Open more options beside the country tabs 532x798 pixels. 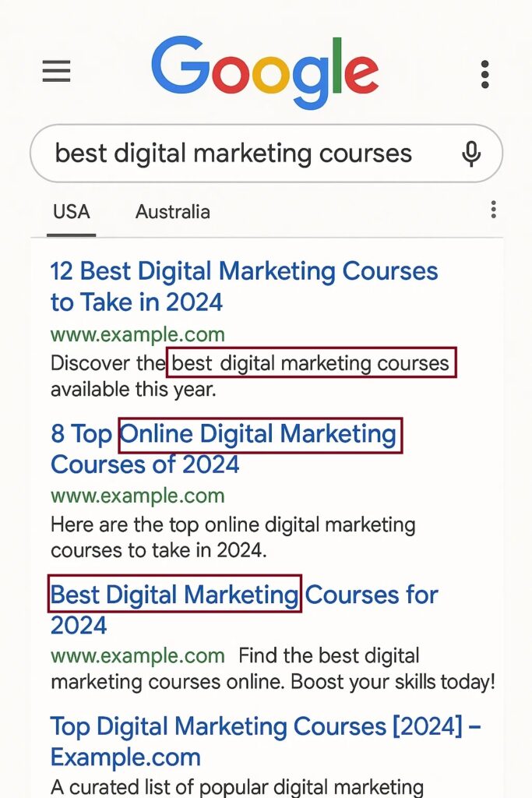click(x=493, y=210)
